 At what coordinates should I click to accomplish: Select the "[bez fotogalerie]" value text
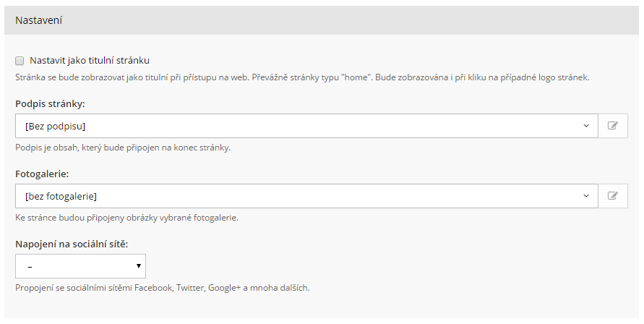[61, 196]
